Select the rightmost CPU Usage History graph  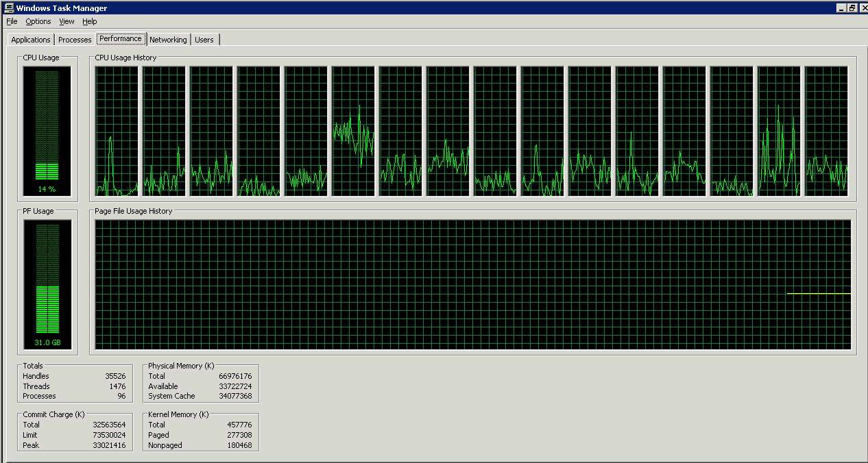tap(826, 131)
